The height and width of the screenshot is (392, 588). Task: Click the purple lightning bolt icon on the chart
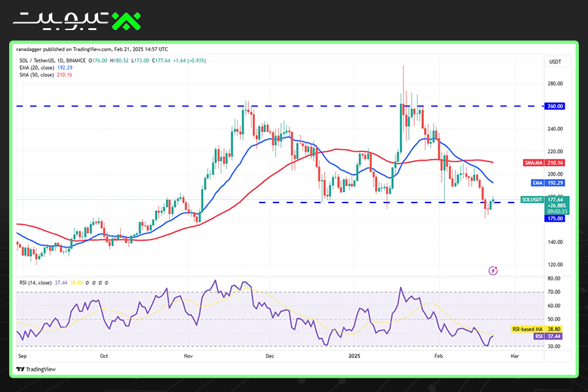tap(493, 270)
